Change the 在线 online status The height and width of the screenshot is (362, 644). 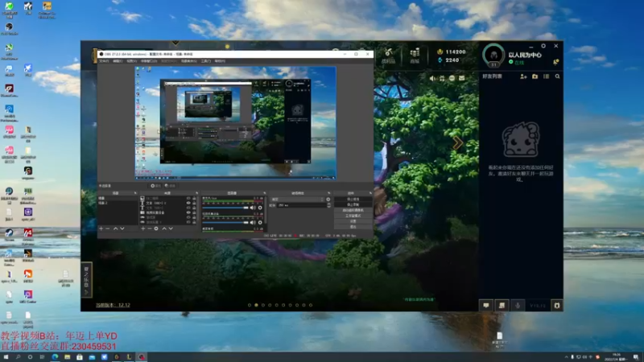pos(517,63)
